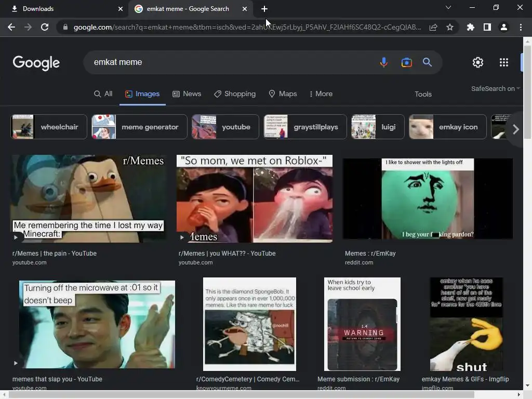This screenshot has height=399, width=532.
Task: Open the extensions puzzle icon
Action: pyautogui.click(x=470, y=27)
